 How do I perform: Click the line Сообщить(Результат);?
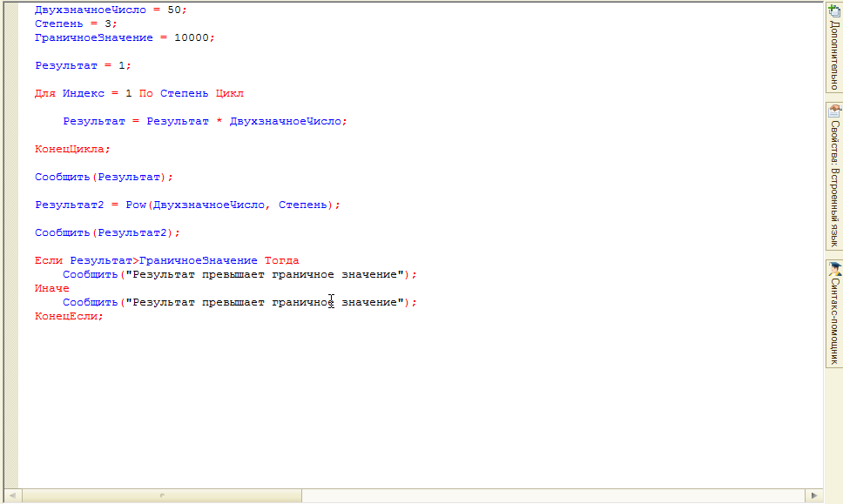click(x=104, y=178)
